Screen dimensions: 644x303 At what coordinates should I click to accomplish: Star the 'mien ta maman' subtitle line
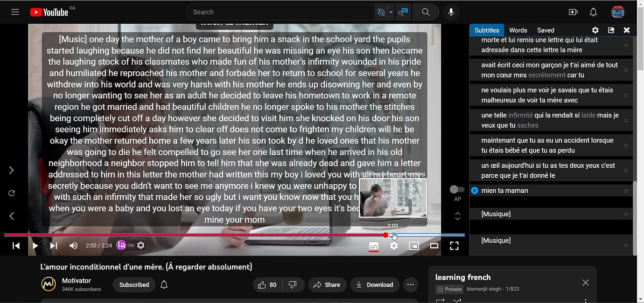click(626, 190)
